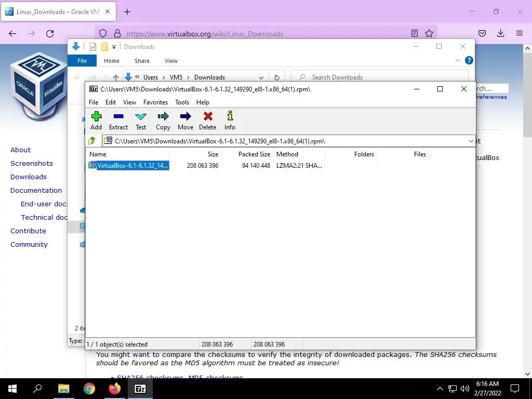Screen dimensions: 532x399
Task: Click Users in the Explorer breadcrumb
Action: point(150,77)
